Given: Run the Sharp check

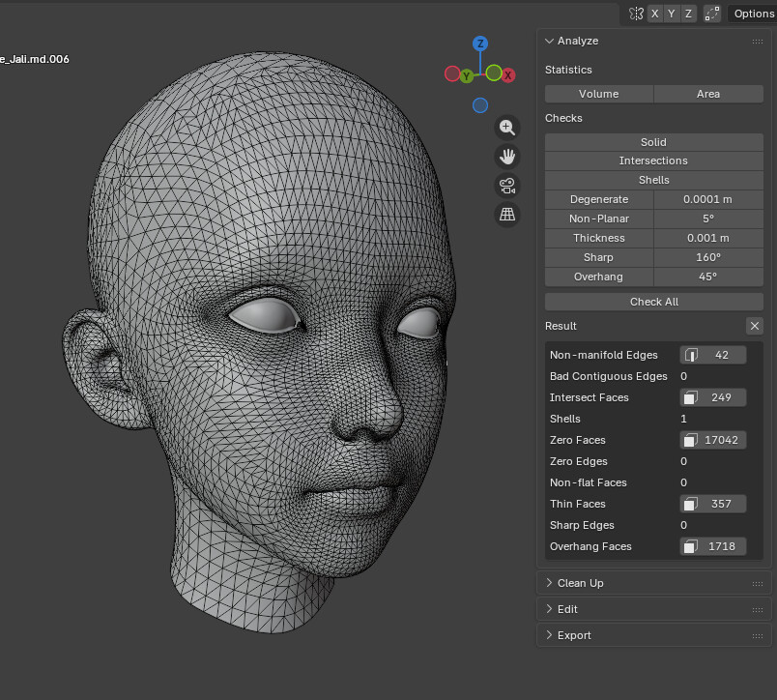Looking at the screenshot, I should point(598,257).
